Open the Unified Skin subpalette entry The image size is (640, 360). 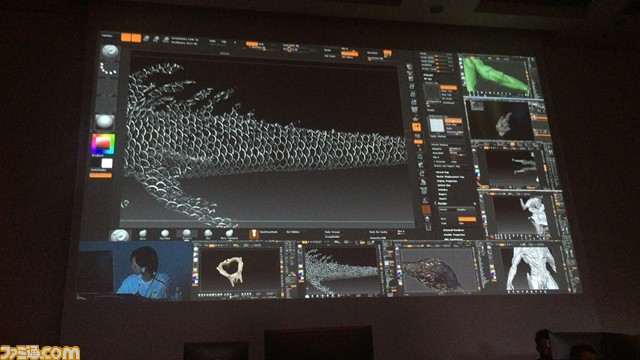tap(443, 185)
